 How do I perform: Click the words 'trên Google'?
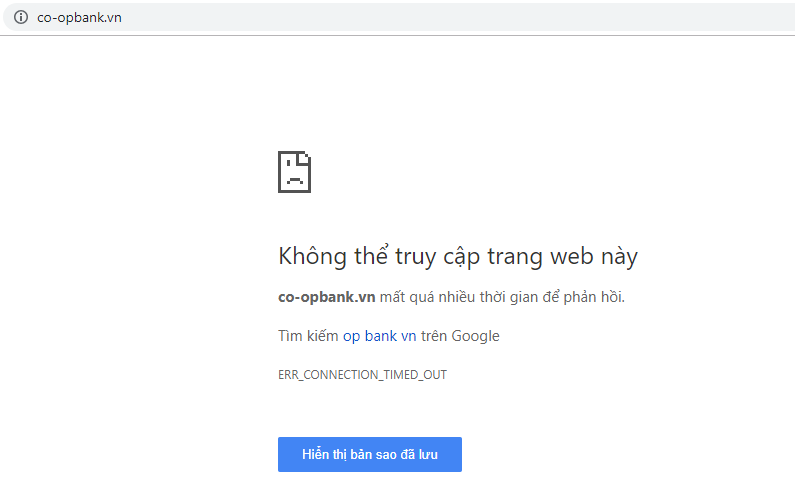coord(460,336)
